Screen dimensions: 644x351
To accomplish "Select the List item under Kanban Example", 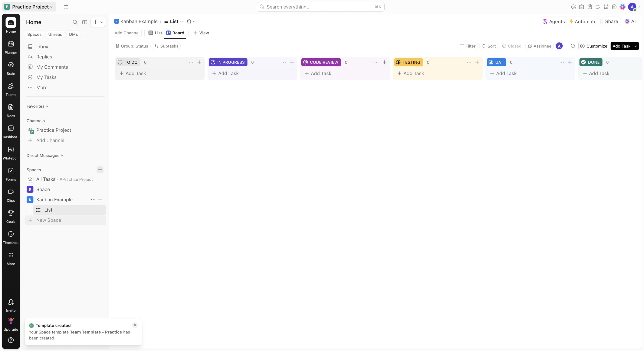I will click(x=69, y=210).
